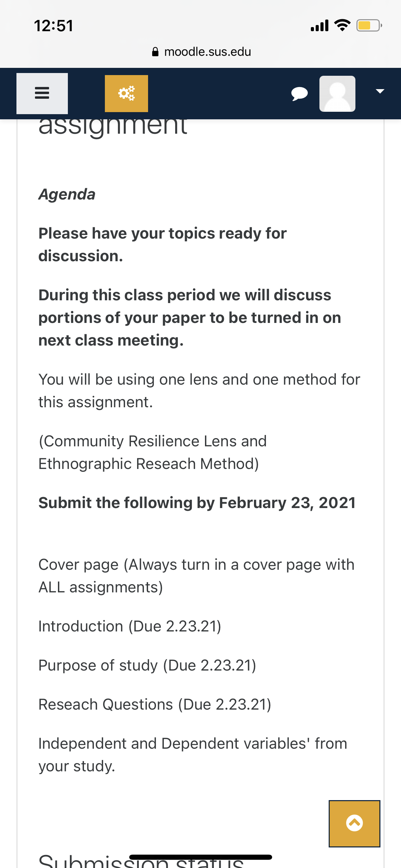Tap the 'Reseach Questions (Due 2.23.21)' line
Screen dimensions: 401x868
pos(155,704)
